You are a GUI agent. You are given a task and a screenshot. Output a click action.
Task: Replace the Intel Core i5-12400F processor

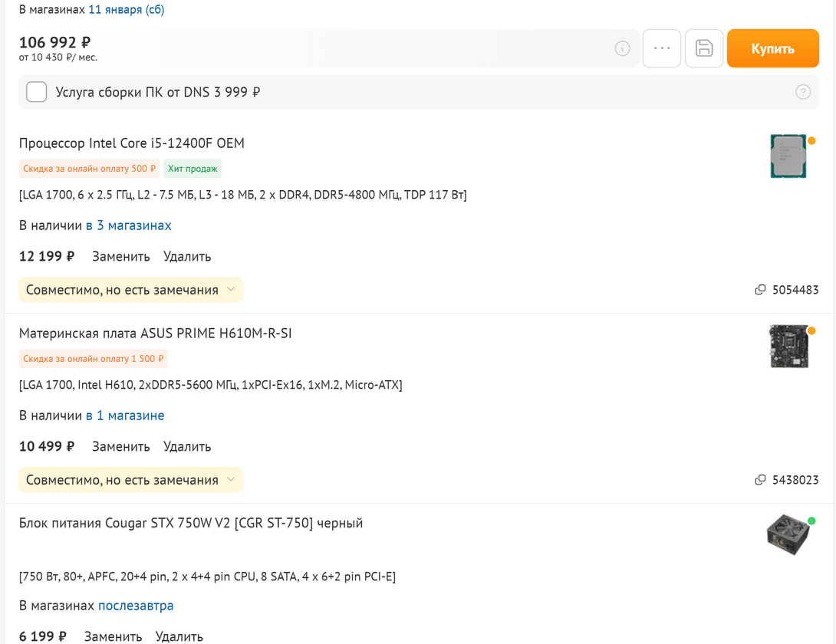121,256
